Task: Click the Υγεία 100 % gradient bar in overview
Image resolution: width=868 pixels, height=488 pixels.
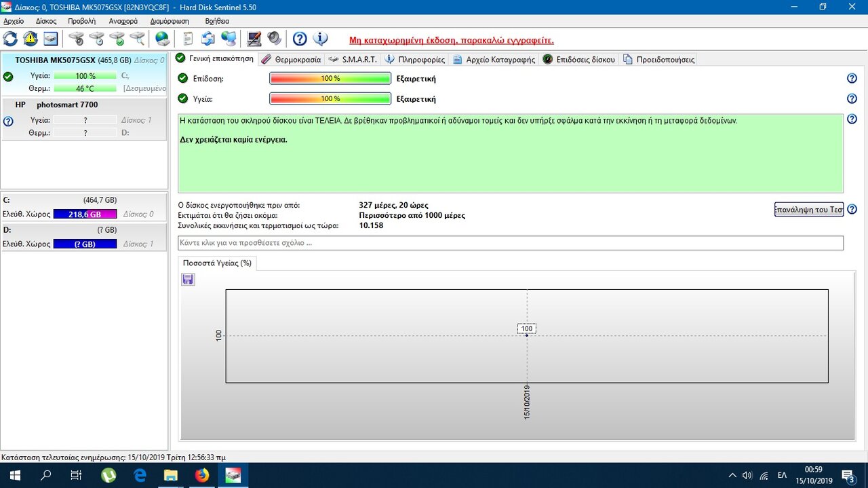Action: pos(330,99)
